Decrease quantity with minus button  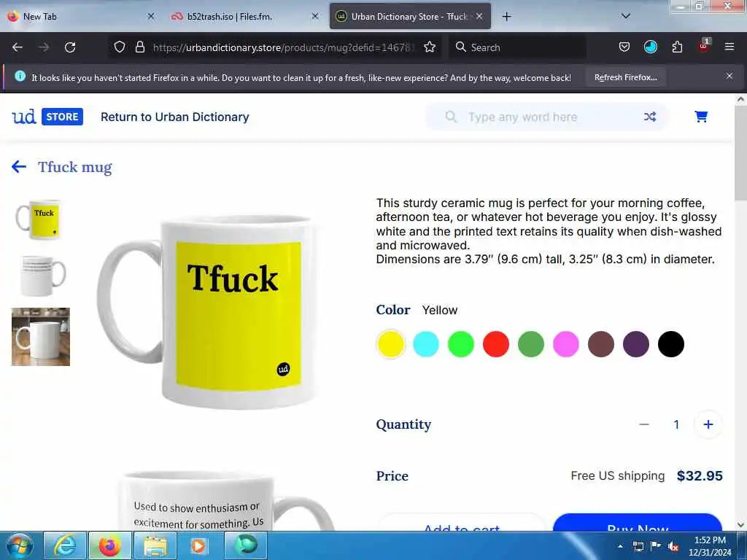[x=644, y=424]
